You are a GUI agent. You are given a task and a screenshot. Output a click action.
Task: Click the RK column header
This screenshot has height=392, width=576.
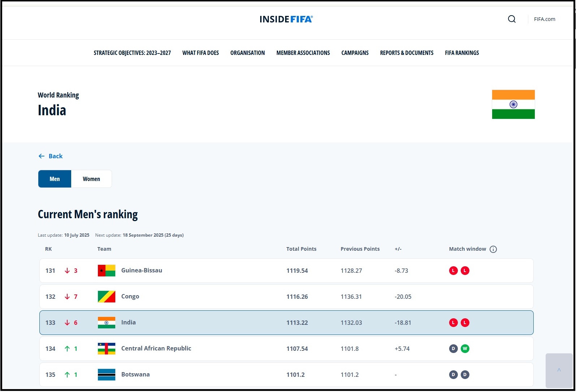pos(48,249)
